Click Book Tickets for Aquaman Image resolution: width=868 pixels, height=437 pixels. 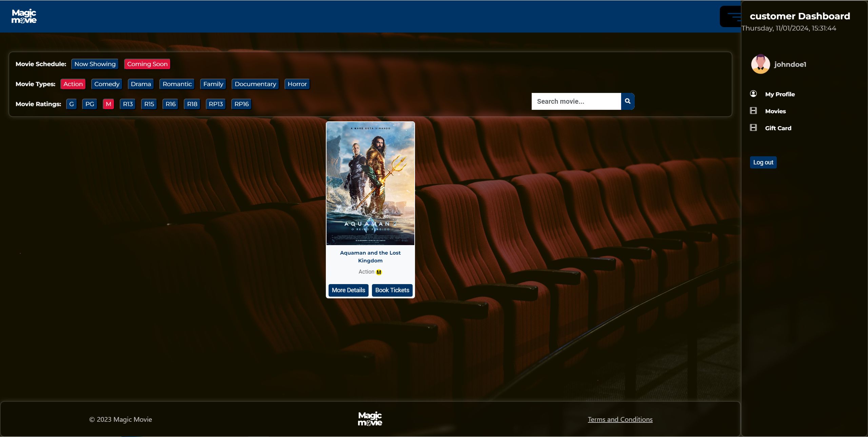point(392,290)
